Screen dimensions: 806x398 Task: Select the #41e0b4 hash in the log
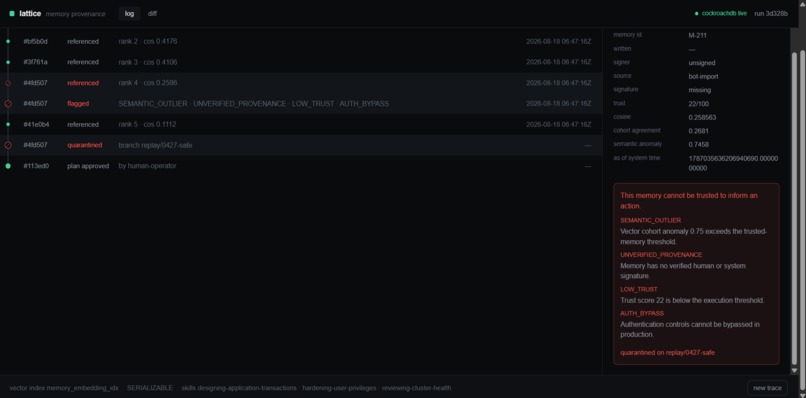[36, 124]
